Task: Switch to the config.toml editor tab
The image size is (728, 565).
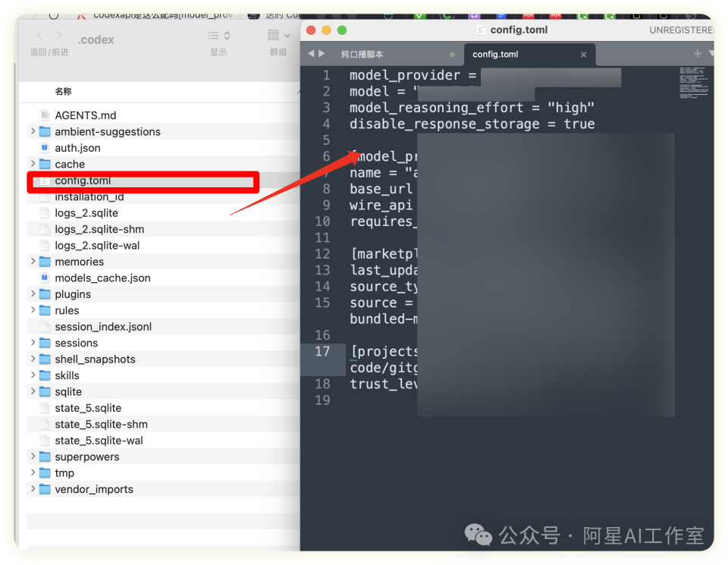Action: click(x=495, y=55)
